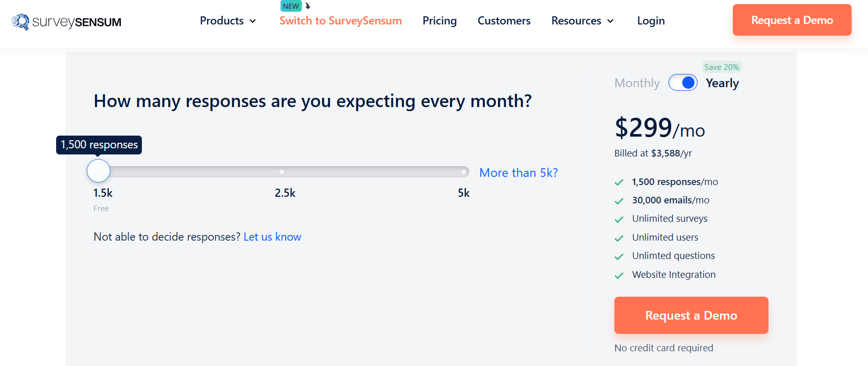Click the More than 5k? option

coord(518,173)
